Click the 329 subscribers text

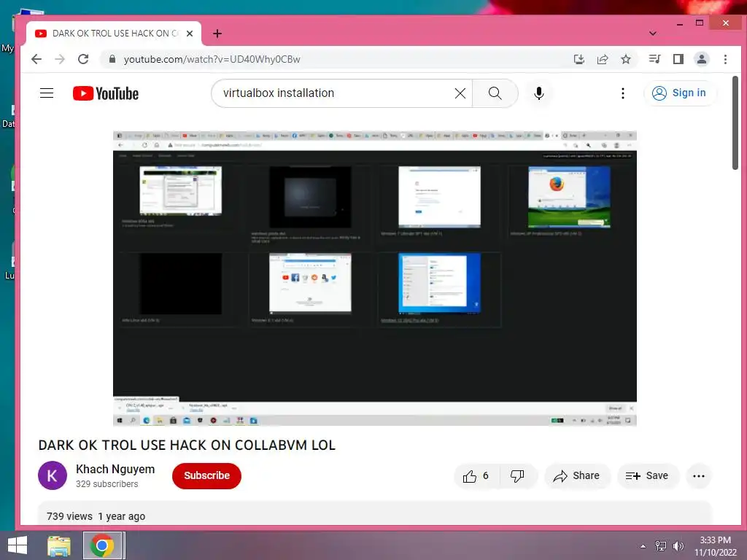coord(107,484)
